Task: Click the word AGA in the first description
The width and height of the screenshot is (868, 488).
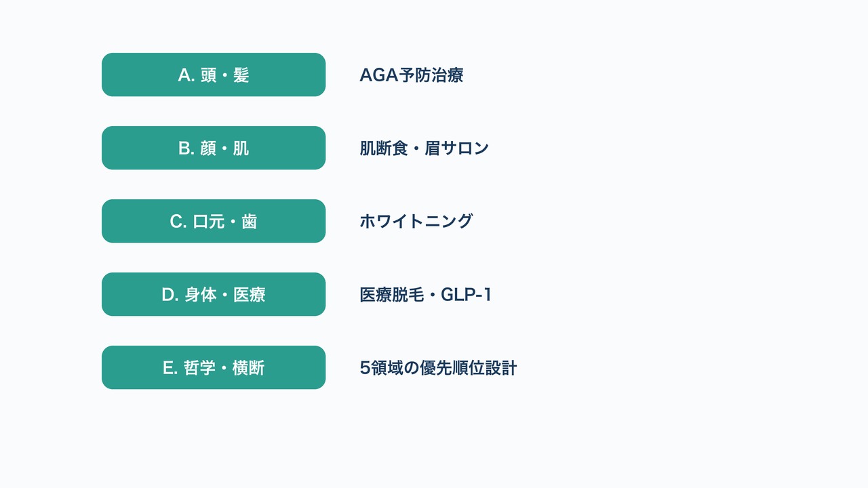Action: 378,75
